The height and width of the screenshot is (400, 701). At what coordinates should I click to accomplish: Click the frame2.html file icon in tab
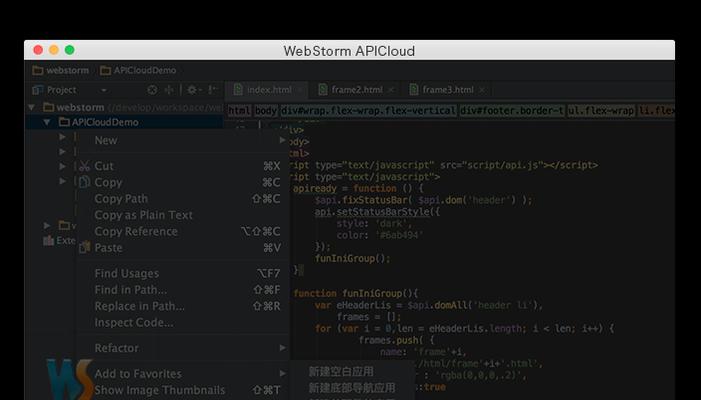click(323, 89)
